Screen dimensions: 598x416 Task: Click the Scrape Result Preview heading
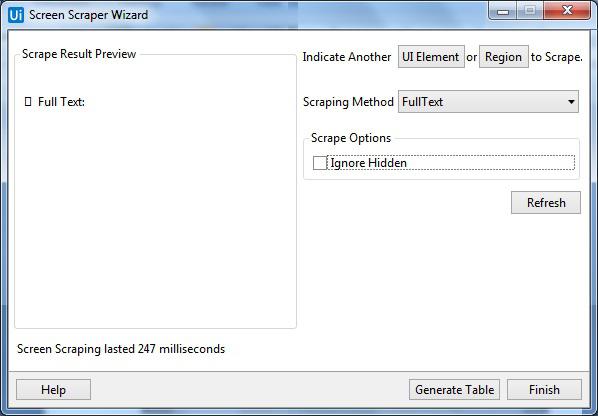[x=79, y=54]
